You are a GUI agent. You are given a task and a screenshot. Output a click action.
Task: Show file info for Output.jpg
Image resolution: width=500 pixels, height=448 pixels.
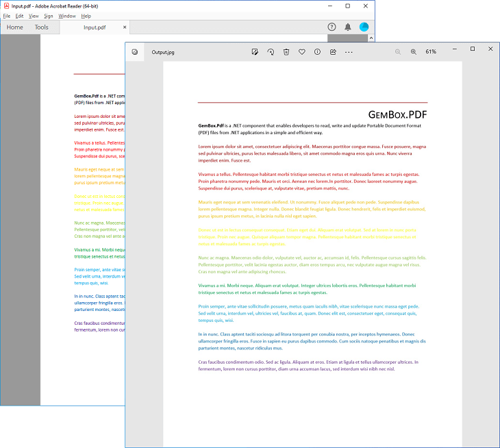coord(317,52)
